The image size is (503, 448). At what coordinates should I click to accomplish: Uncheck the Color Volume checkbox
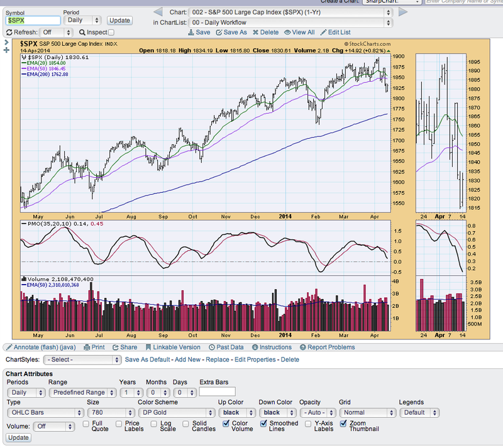pos(226,423)
